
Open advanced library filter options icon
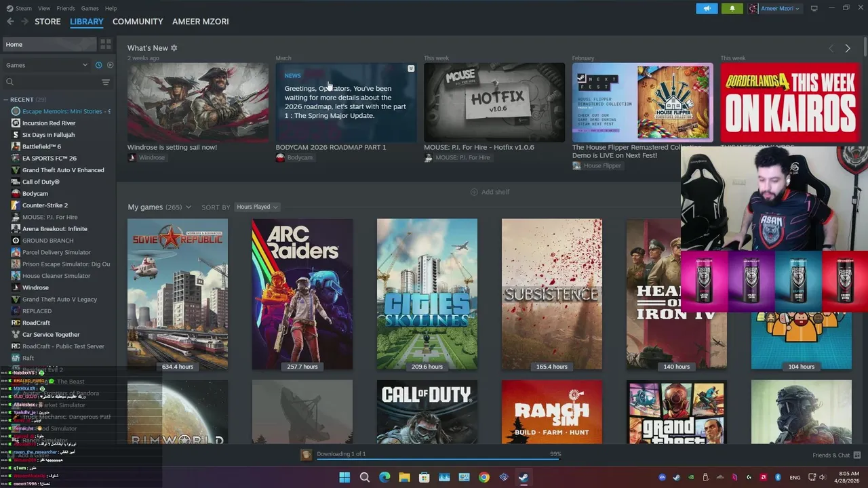pyautogui.click(x=106, y=82)
